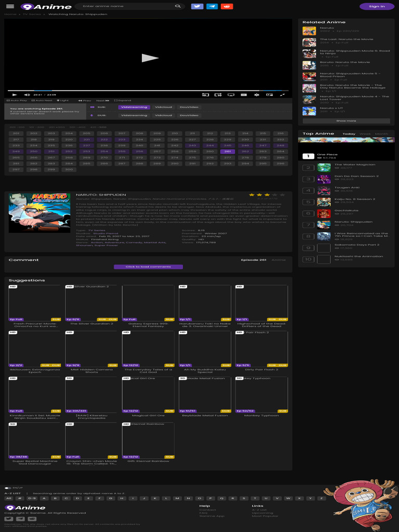
Task: Toggle Auto Play checkbox
Action: pos(17,101)
